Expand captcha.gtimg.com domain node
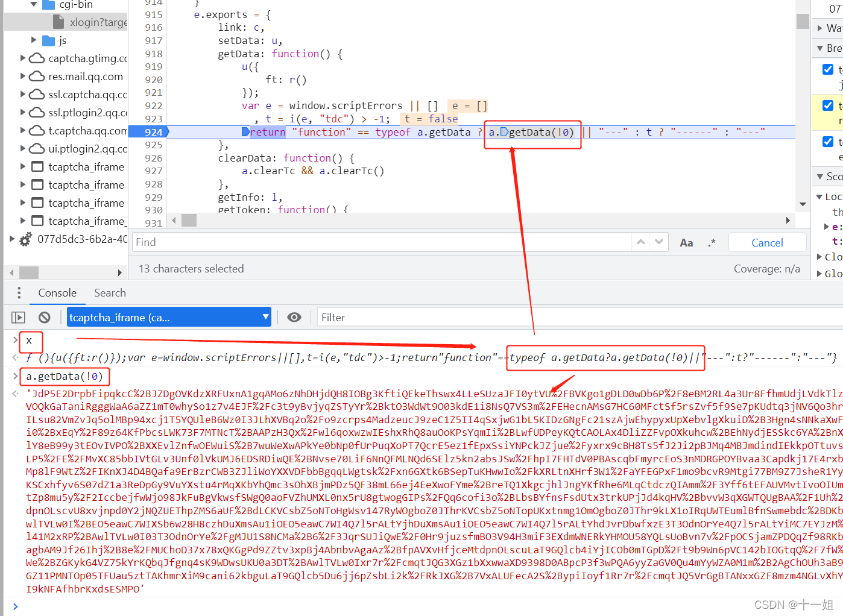Viewport: 843px width, 616px height. point(23,58)
